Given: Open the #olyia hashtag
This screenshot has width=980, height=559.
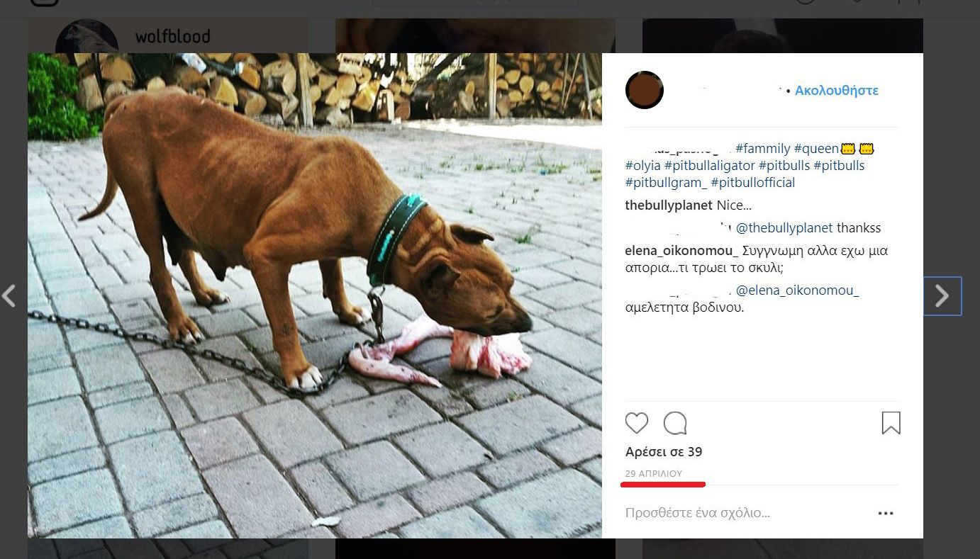Looking at the screenshot, I should 642,166.
